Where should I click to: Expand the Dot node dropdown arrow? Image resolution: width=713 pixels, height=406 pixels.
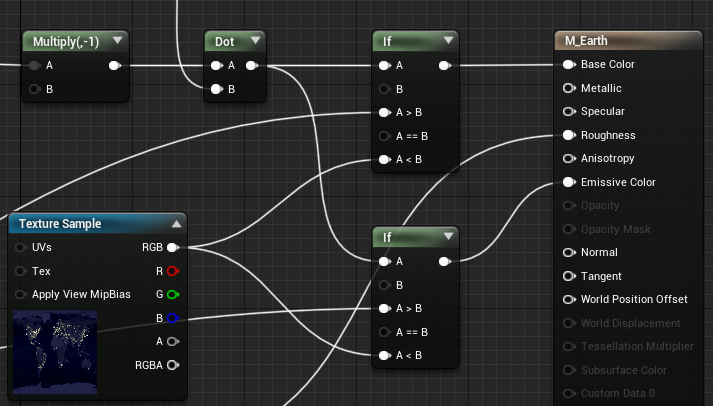[256, 40]
